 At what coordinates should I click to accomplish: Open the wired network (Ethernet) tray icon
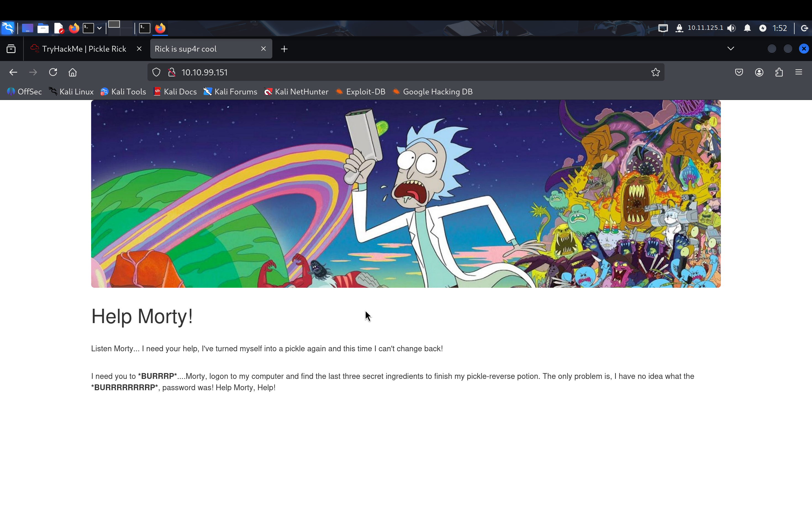click(663, 28)
